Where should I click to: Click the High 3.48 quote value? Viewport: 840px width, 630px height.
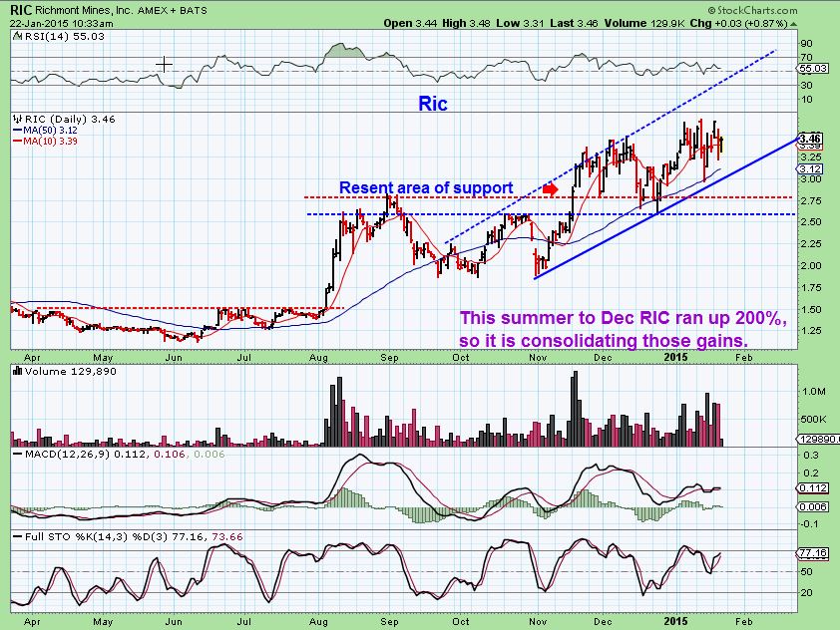coord(467,24)
